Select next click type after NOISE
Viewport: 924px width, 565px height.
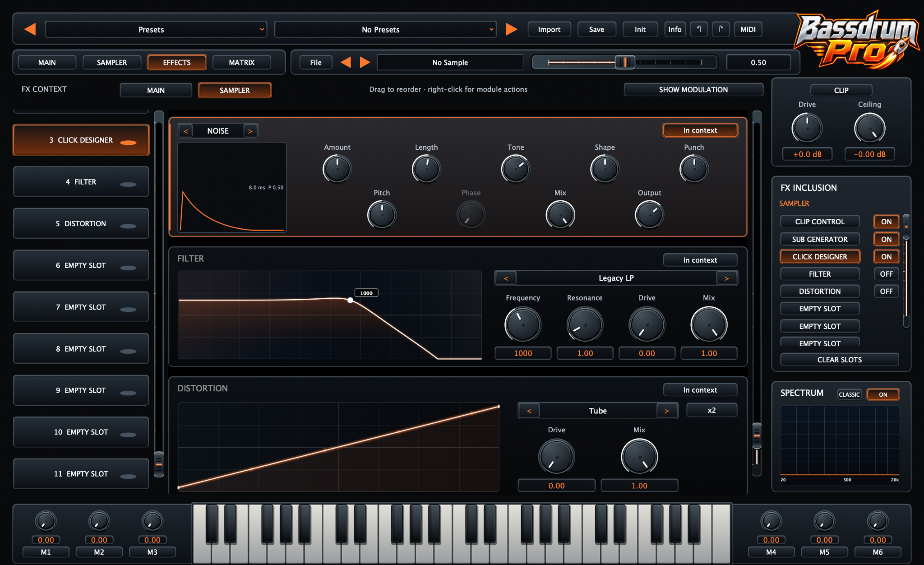pos(250,131)
